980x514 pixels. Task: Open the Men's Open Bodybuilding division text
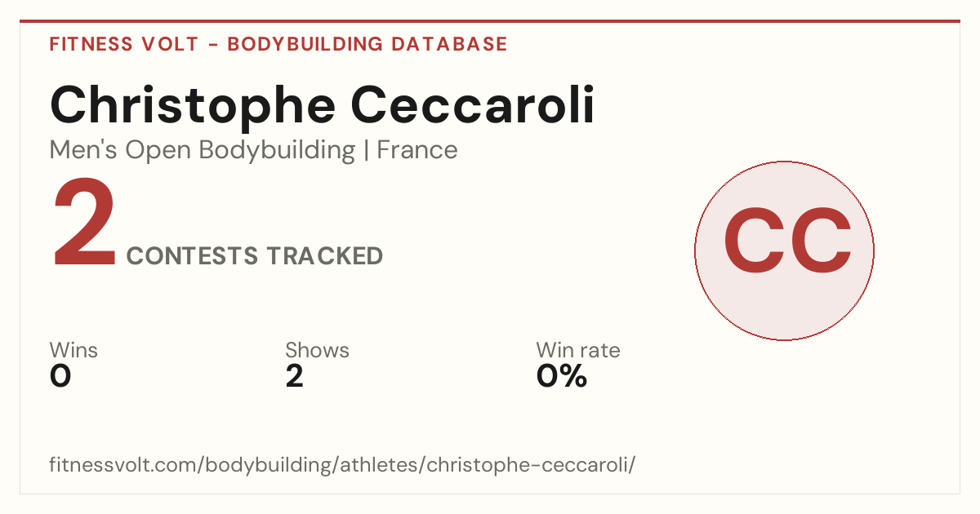[203, 150]
